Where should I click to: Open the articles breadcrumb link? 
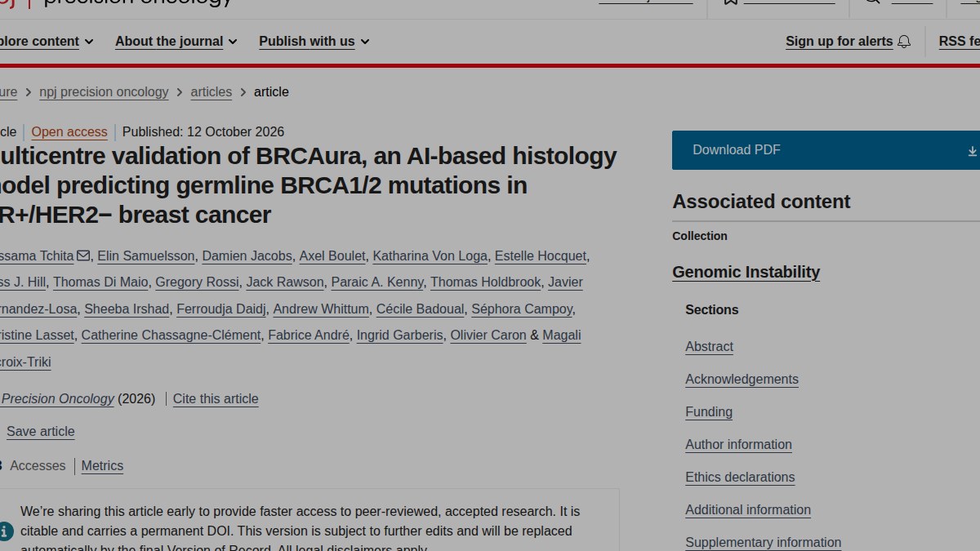coord(212,91)
